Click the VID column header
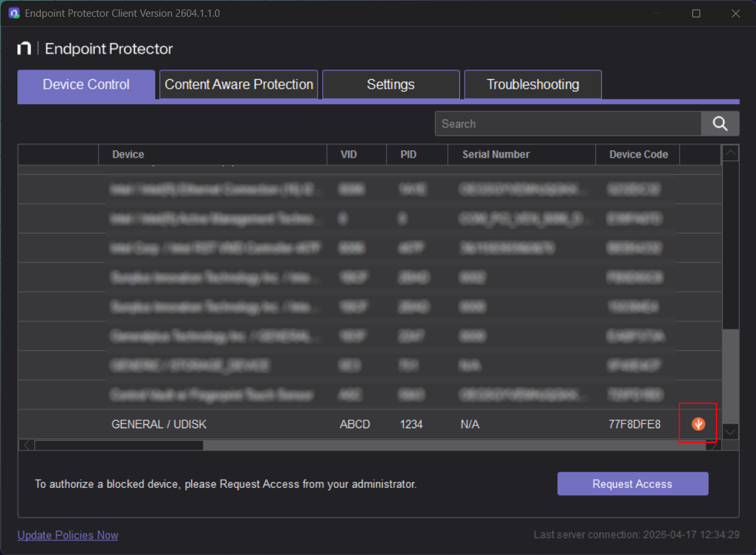756x555 pixels. click(x=348, y=154)
